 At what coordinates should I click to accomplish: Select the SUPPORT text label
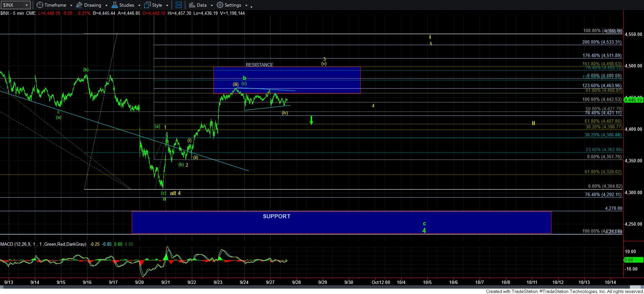(x=276, y=216)
